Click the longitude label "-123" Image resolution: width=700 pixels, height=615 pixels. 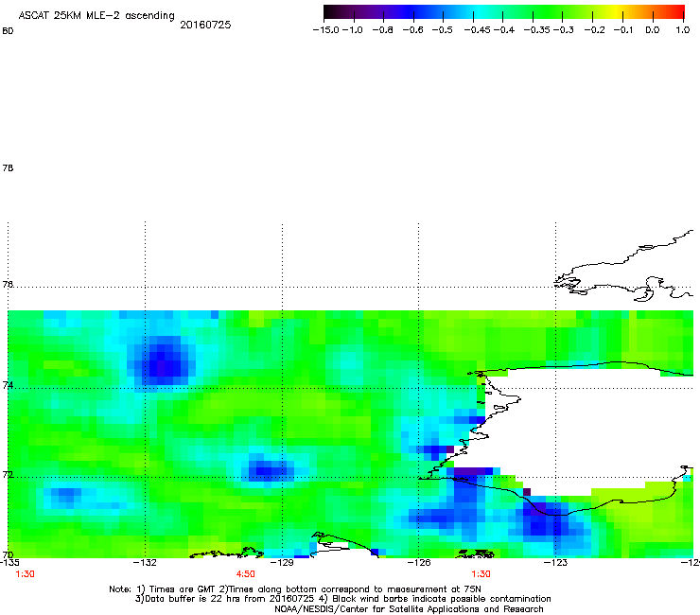pos(555,562)
